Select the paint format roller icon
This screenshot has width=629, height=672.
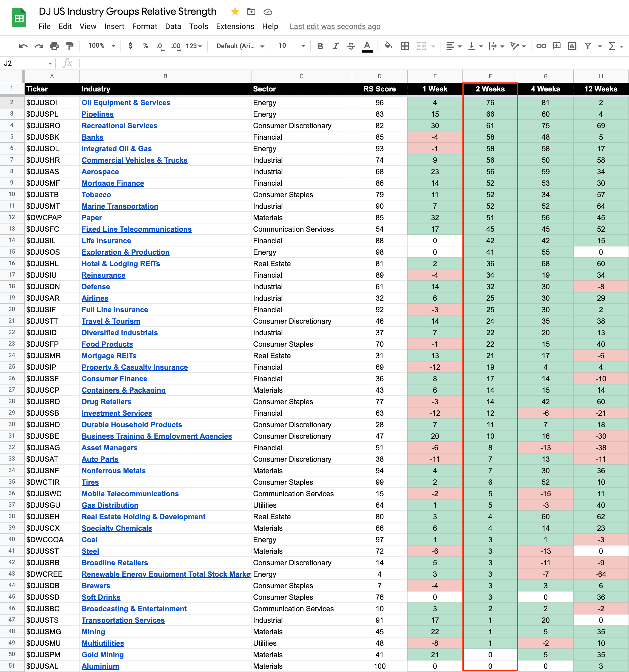[70, 46]
